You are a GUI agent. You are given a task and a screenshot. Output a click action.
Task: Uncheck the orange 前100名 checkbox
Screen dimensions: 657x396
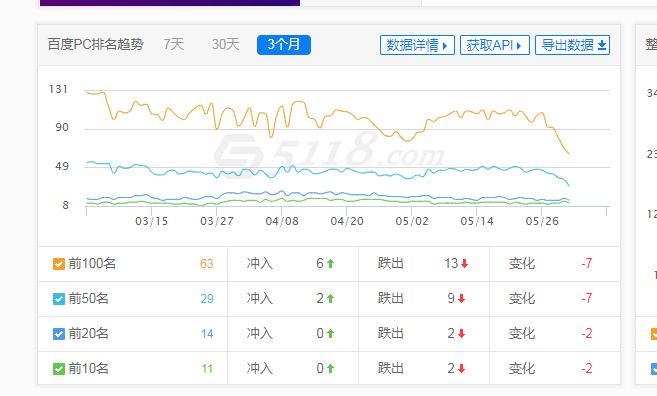point(59,264)
